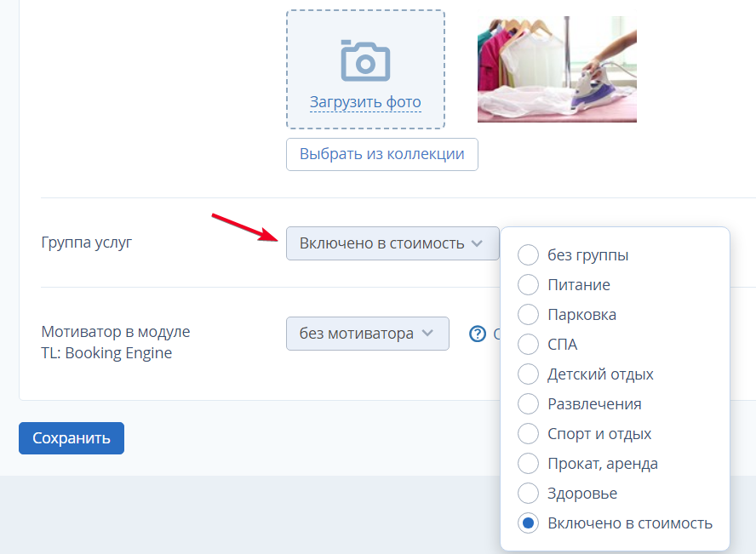756x554 pixels.
Task: Select the 'Здоровье' radio option
Action: click(x=528, y=494)
